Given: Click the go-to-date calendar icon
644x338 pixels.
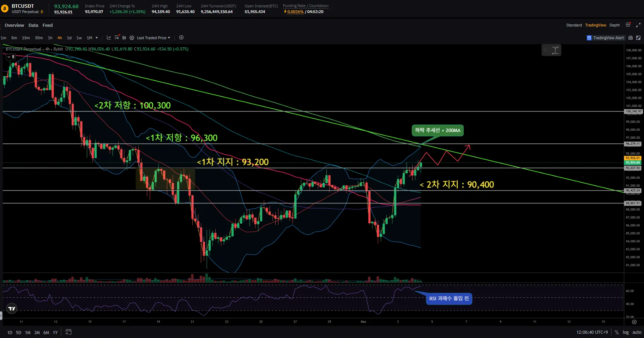Looking at the screenshot, I should pos(68,332).
